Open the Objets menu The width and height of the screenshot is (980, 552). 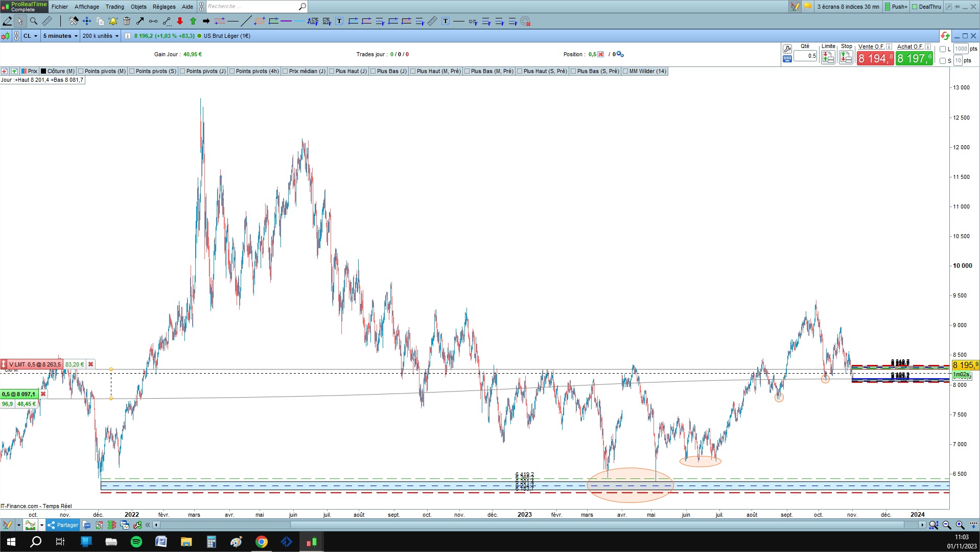pos(138,7)
